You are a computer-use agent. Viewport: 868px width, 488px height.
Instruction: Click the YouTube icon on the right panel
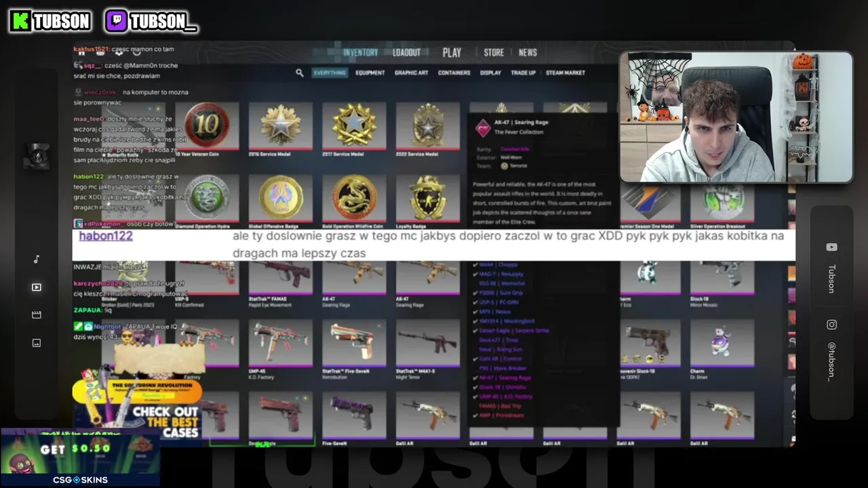pyautogui.click(x=831, y=247)
